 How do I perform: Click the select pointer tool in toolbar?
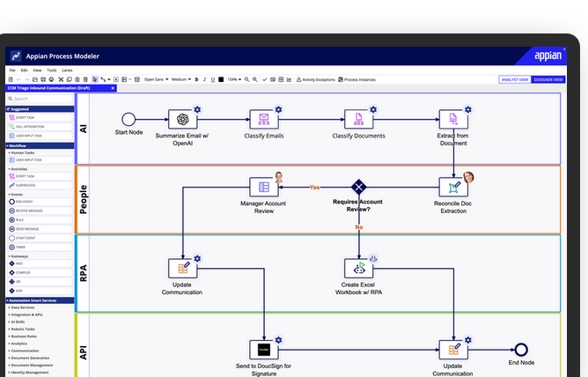[x=94, y=79]
